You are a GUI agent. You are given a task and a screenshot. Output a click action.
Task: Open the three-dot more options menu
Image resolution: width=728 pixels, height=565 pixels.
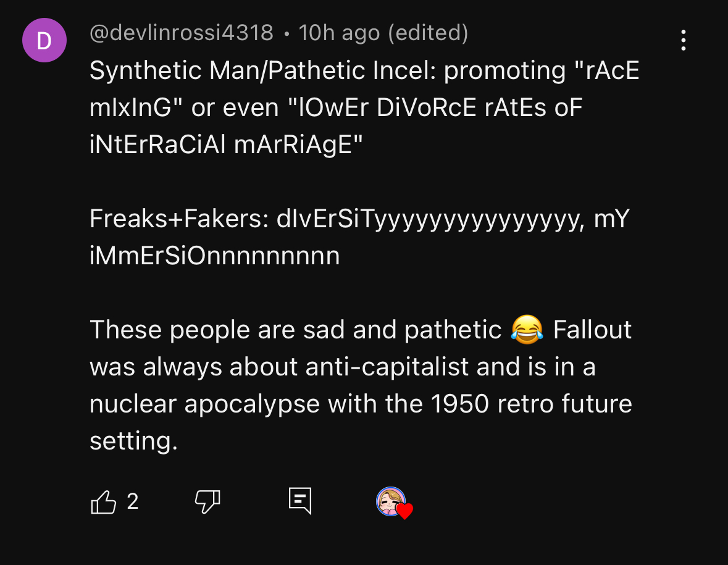[x=683, y=40]
